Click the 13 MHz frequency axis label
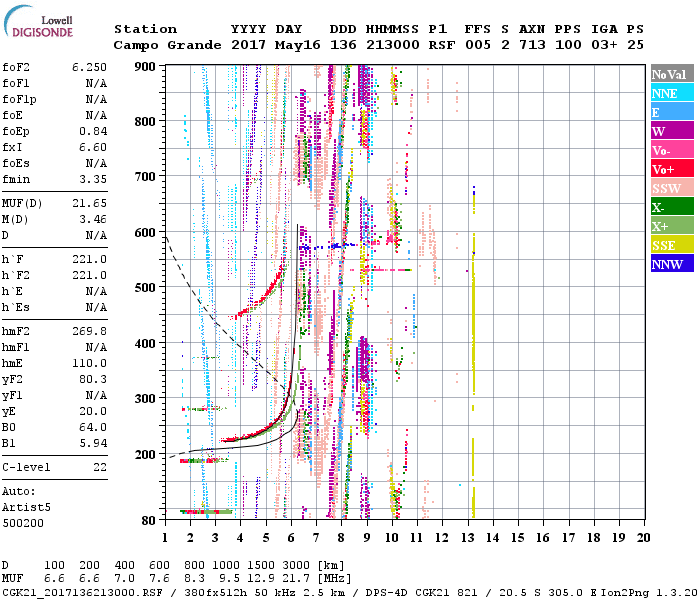This screenshot has height=600, width=700. tap(467, 538)
